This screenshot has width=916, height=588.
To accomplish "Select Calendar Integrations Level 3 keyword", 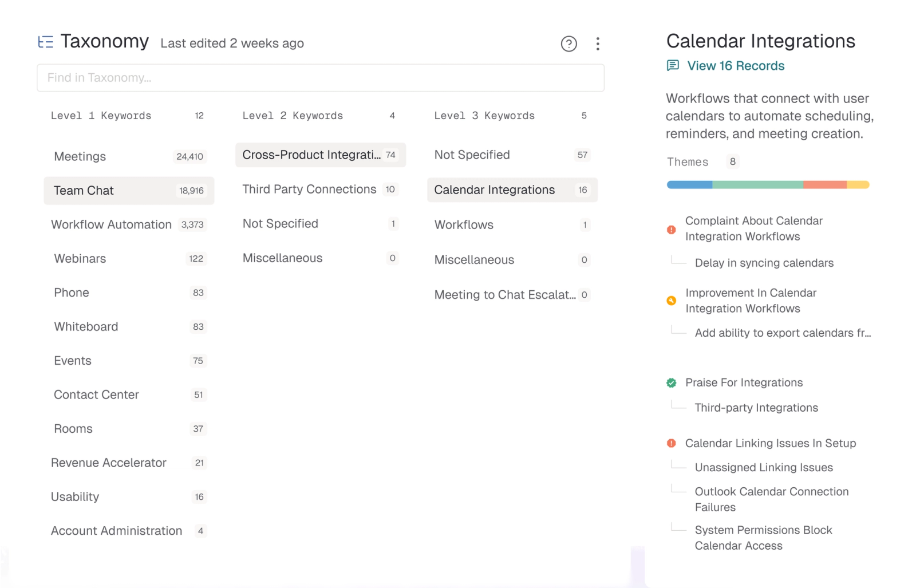I will tap(512, 190).
